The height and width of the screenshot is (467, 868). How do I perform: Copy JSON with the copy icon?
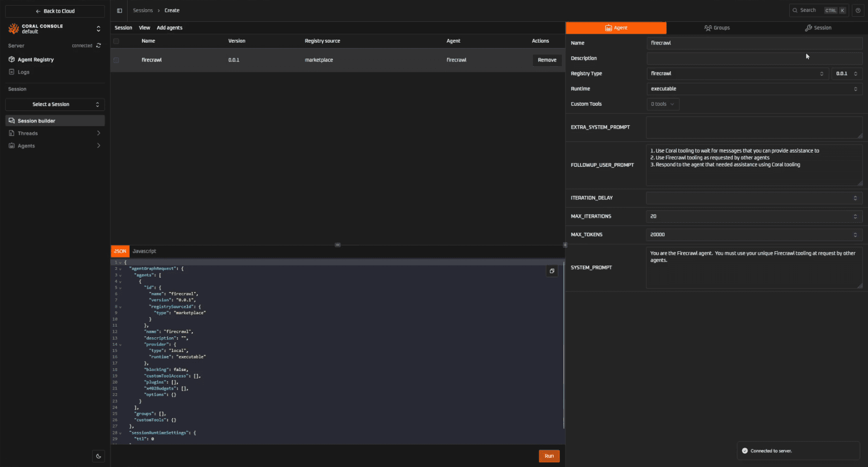(552, 271)
